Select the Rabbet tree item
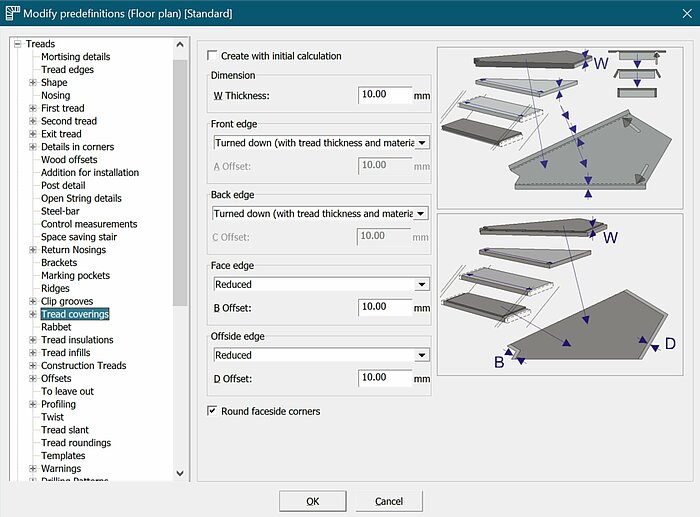This screenshot has width=700, height=517. [x=56, y=327]
